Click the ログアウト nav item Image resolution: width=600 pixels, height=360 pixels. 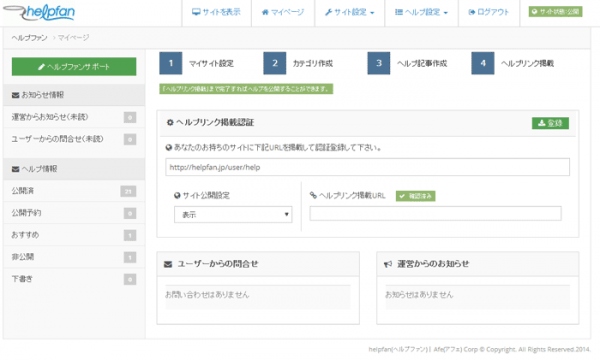tap(489, 12)
